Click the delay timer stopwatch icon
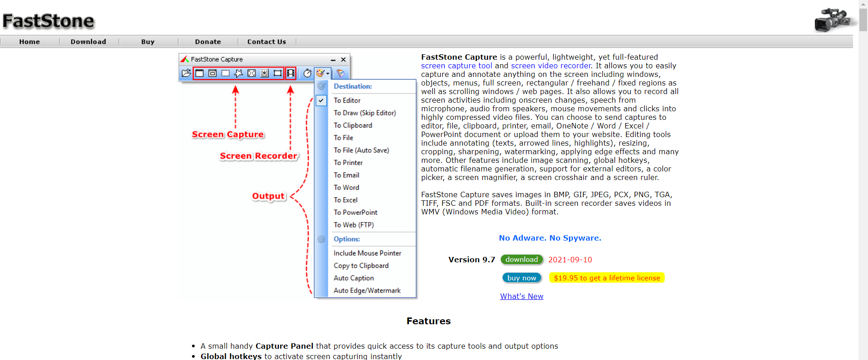Screen dimensions: 868x360 (307, 73)
